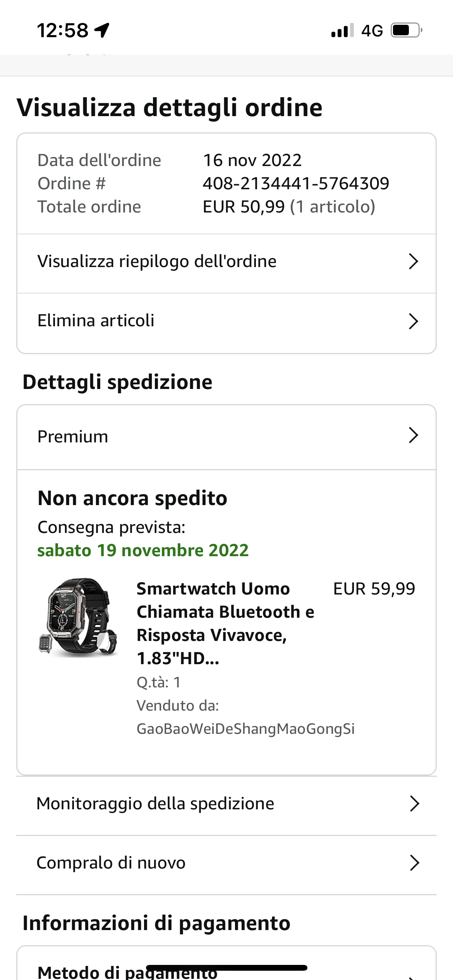Image resolution: width=453 pixels, height=980 pixels.
Task: Select the Premium shipping option row
Action: [226, 437]
